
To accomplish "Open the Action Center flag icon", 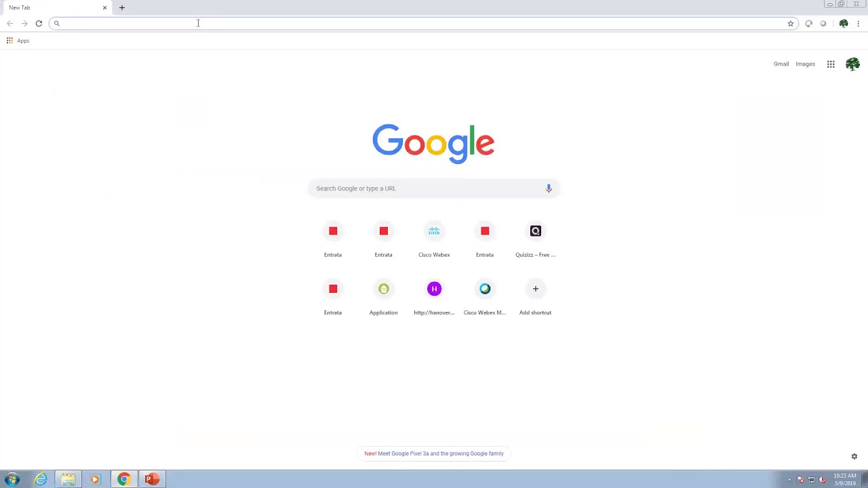I will 800,480.
